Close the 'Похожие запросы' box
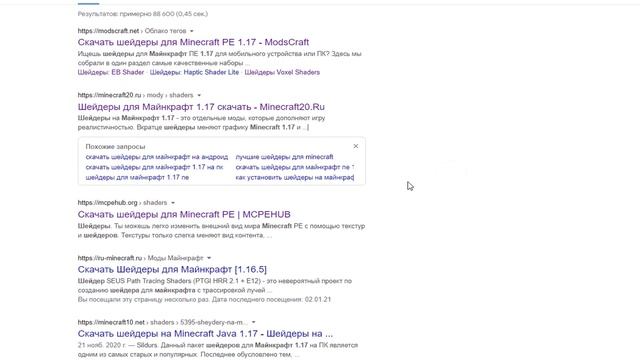Viewport: 640px width, 360px height. click(356, 146)
